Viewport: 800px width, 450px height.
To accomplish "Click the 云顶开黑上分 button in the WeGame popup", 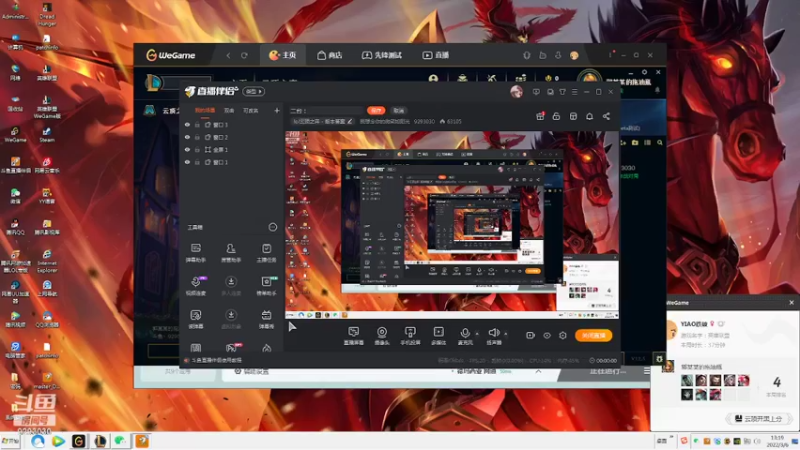I will click(759, 418).
